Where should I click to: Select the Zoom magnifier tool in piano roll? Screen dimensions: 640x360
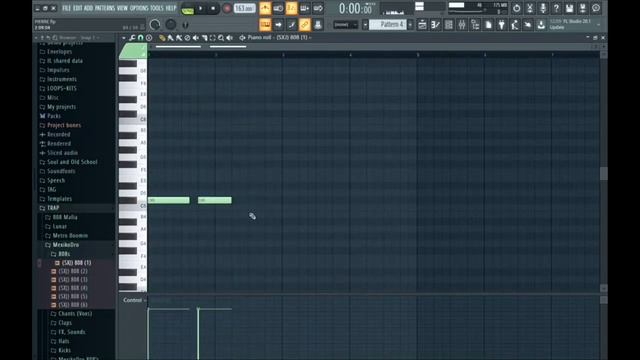tap(221, 38)
